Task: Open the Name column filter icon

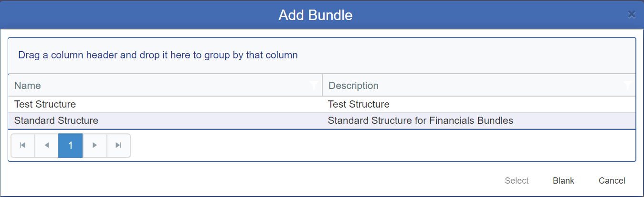Action: tap(314, 86)
